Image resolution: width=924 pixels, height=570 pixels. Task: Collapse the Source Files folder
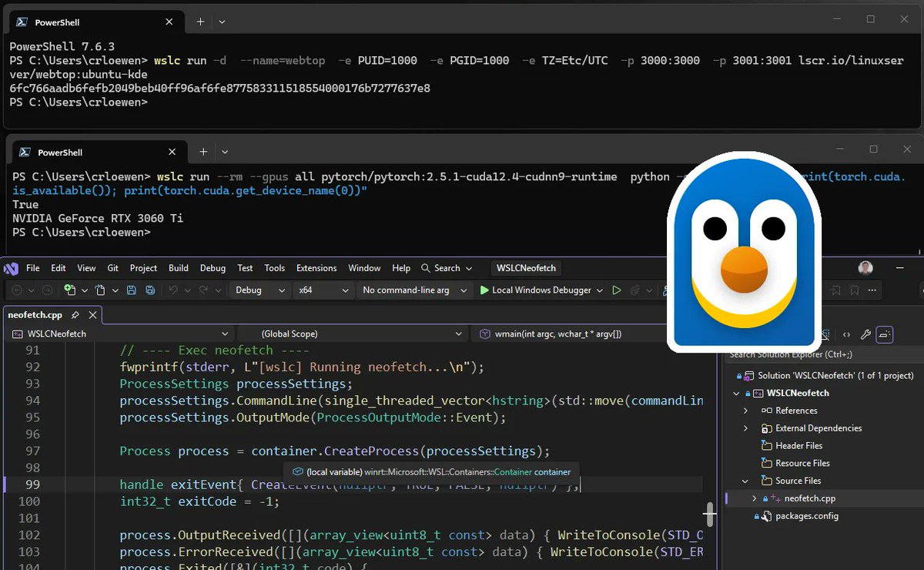click(745, 481)
